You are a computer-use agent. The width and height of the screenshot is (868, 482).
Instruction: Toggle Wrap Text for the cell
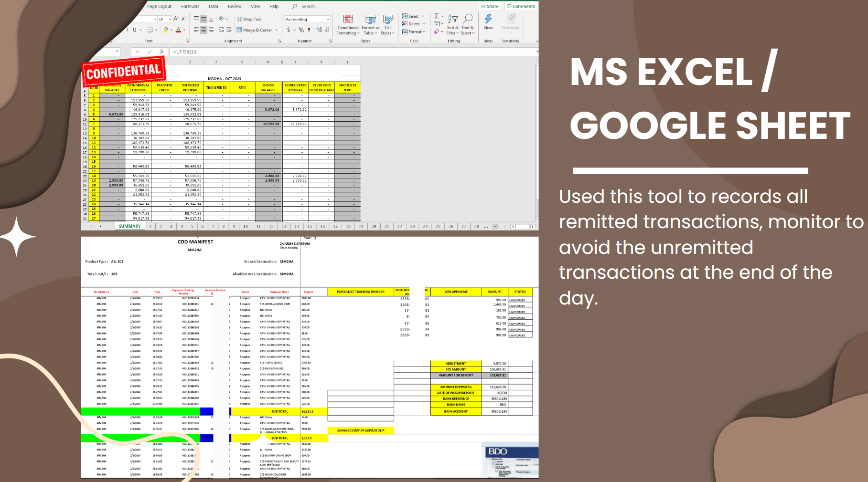coord(249,19)
